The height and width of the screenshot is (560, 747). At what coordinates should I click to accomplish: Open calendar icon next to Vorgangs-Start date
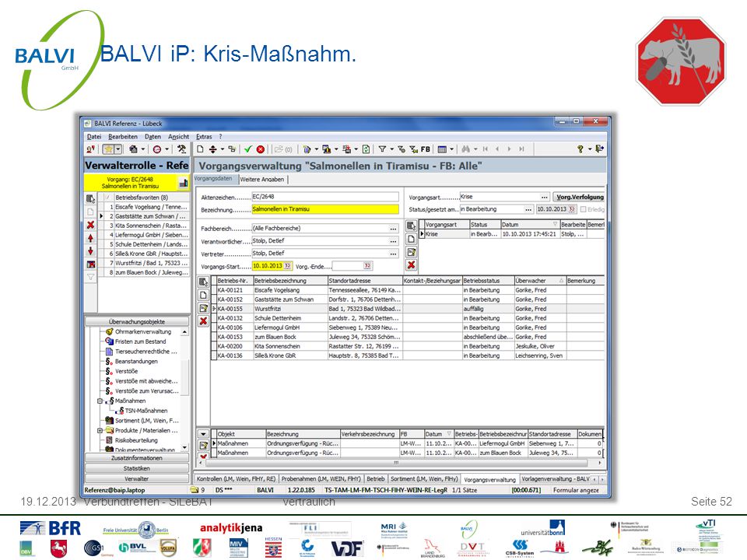pos(287,266)
